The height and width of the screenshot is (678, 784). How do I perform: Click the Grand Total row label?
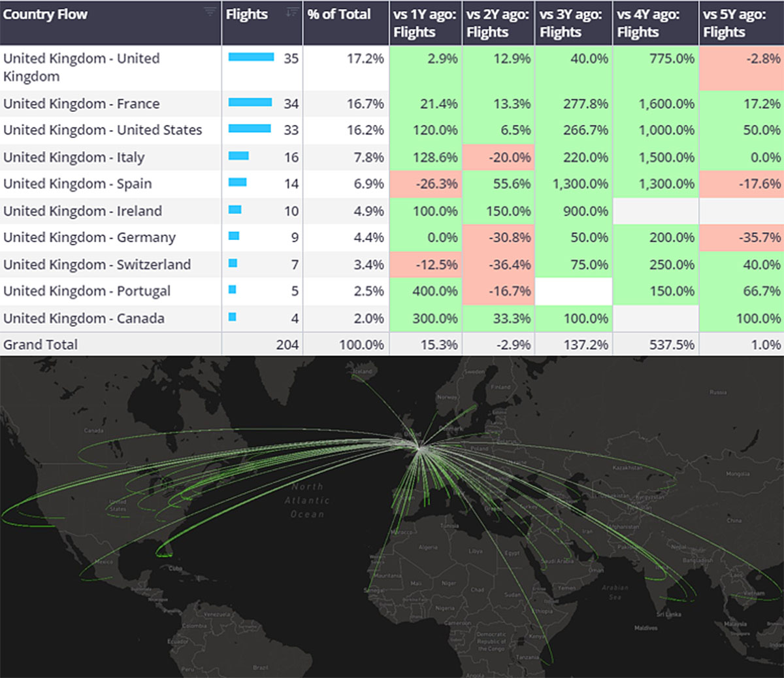(x=41, y=345)
